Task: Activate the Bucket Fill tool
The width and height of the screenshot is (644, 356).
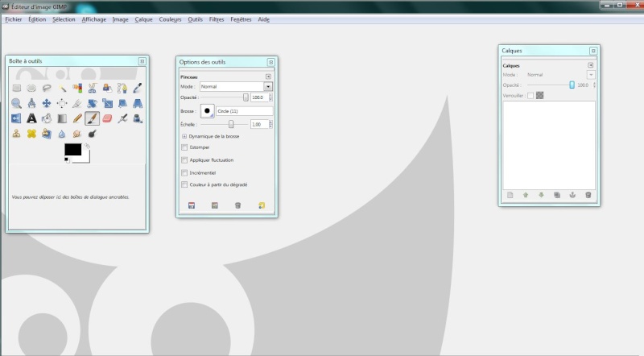Action: (47, 118)
